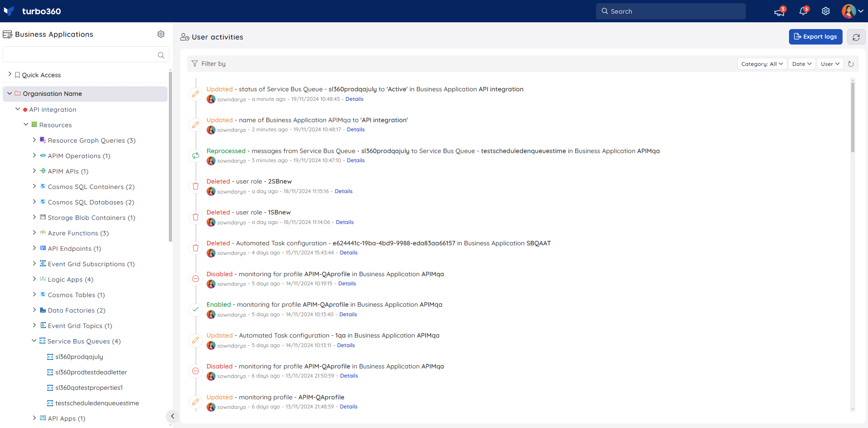Screen dimensions: 868x428
Task: Select the sl360prodqajuly queue
Action: 79,357
